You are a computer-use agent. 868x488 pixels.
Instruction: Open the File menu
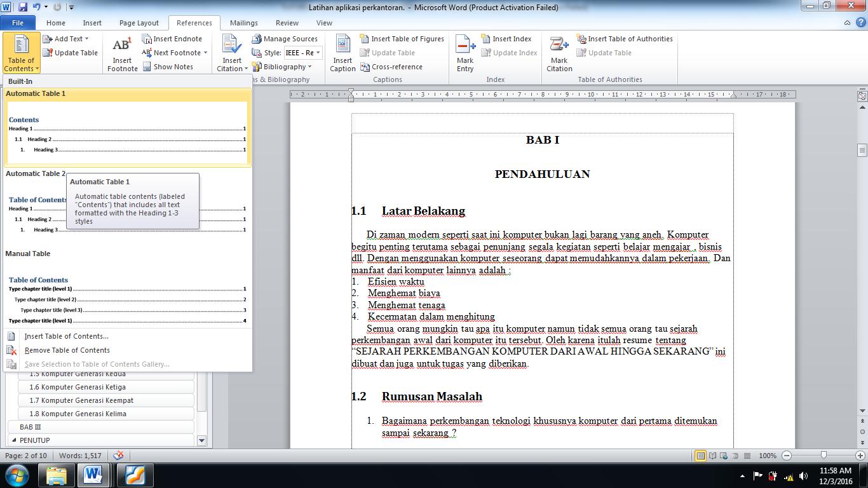tap(18, 22)
